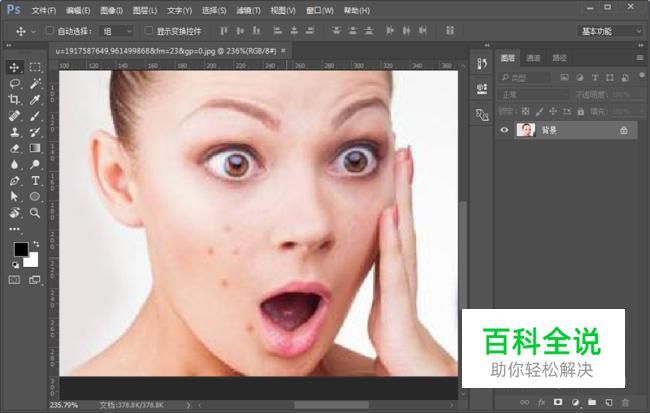Open the 基本功能 workspace dropdown

611,31
